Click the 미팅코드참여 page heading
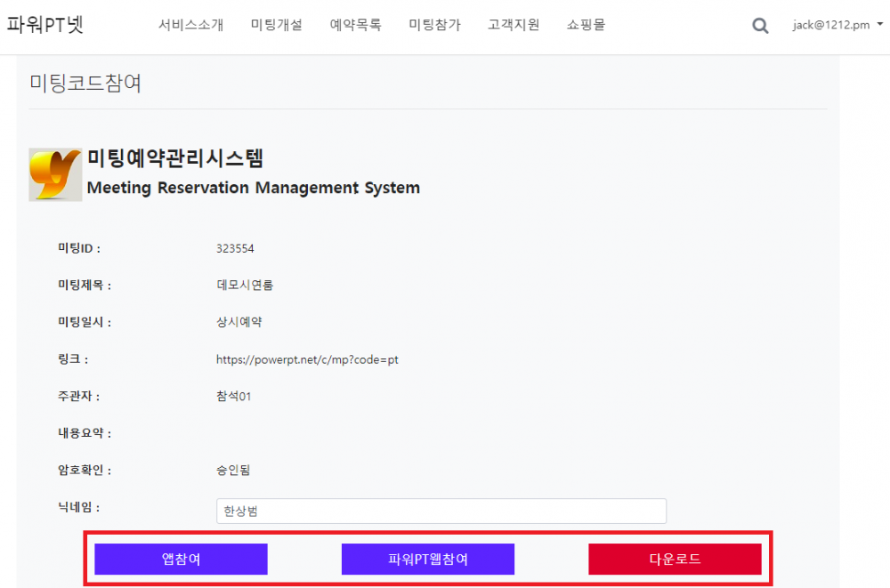The image size is (890, 588). (x=85, y=84)
